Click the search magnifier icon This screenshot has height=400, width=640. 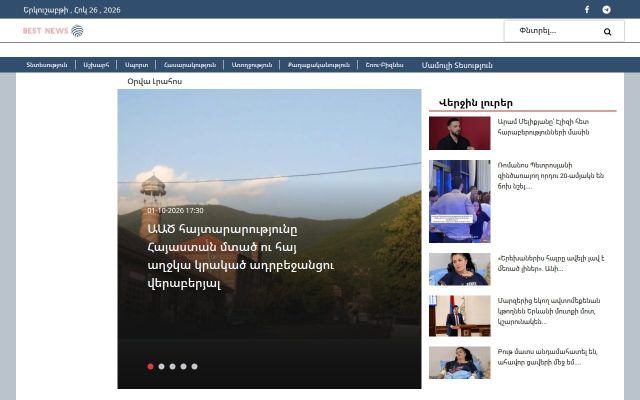pyautogui.click(x=607, y=31)
